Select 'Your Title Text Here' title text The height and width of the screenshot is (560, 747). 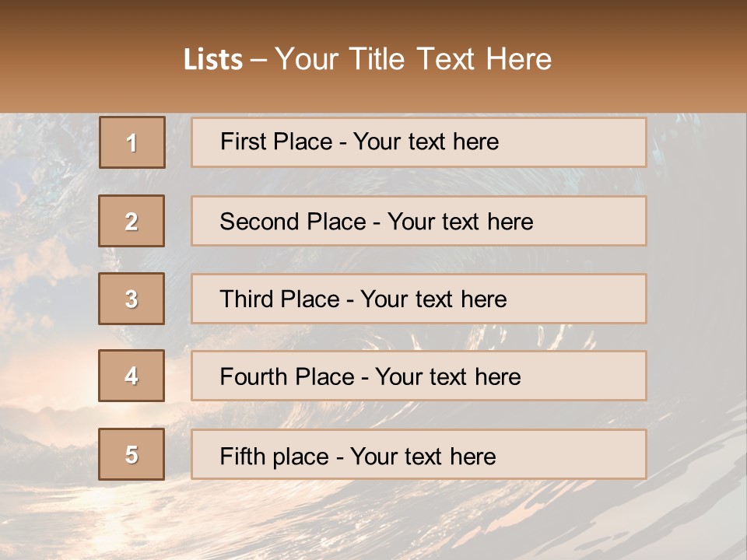tap(413, 59)
